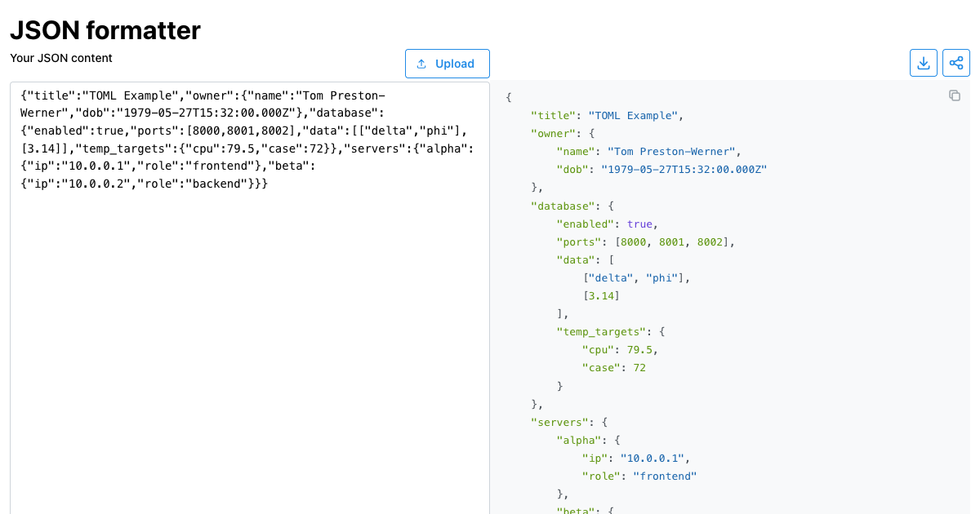This screenshot has height=514, width=980.
Task: Upload a JSON file
Action: tap(448, 63)
